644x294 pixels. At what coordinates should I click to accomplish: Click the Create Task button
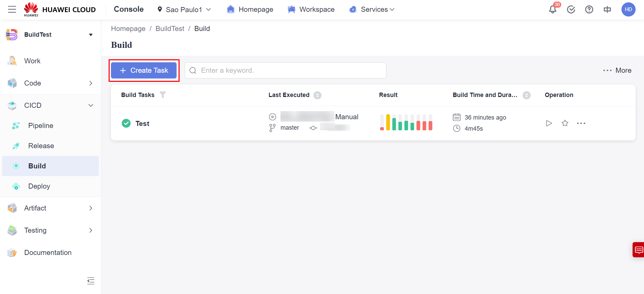coord(144,70)
